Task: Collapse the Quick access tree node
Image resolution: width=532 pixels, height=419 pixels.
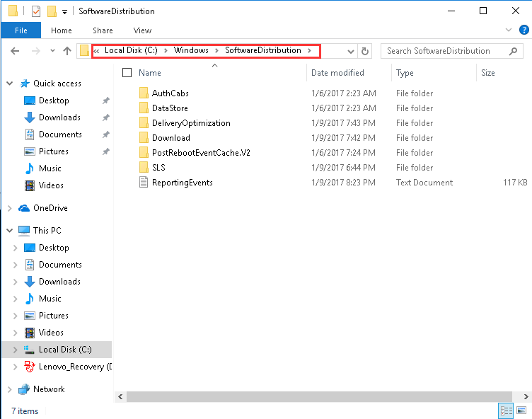Action: [x=10, y=84]
